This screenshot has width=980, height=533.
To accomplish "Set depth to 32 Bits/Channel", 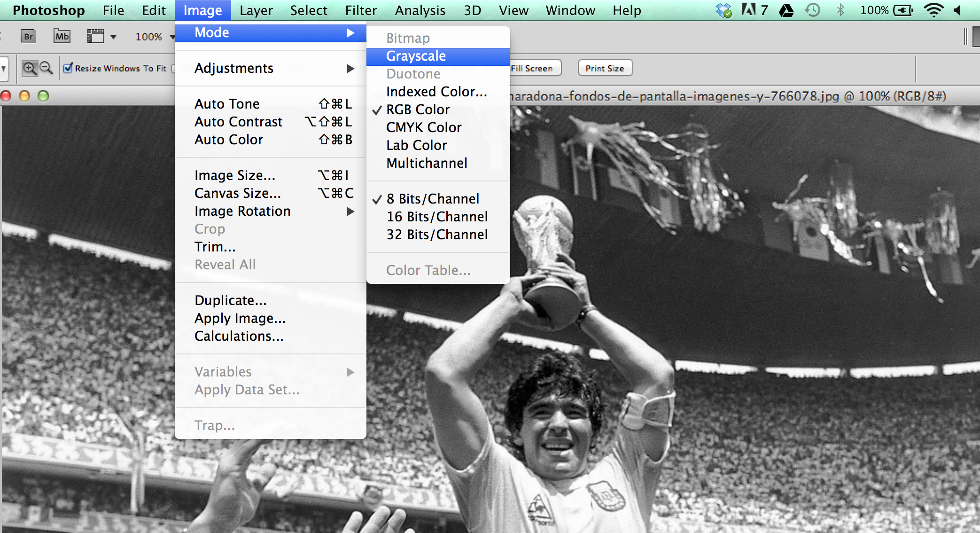I will click(x=438, y=235).
